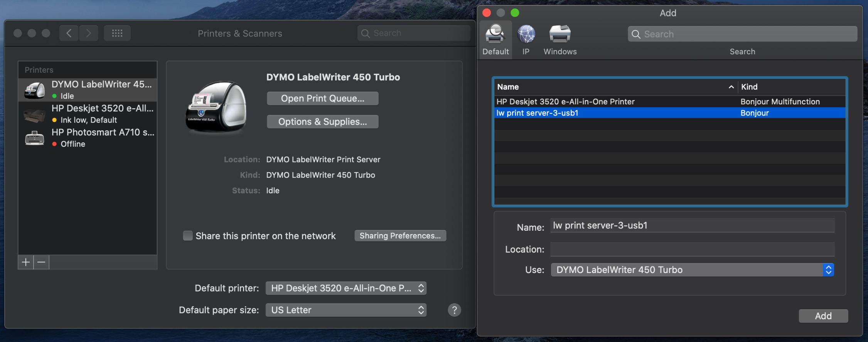The width and height of the screenshot is (868, 342).
Task: Sort by the Name column header
Action: tap(616, 87)
